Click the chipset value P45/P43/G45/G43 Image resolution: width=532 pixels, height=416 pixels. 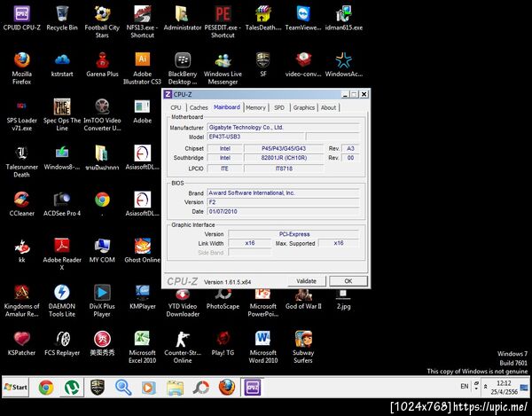point(284,149)
